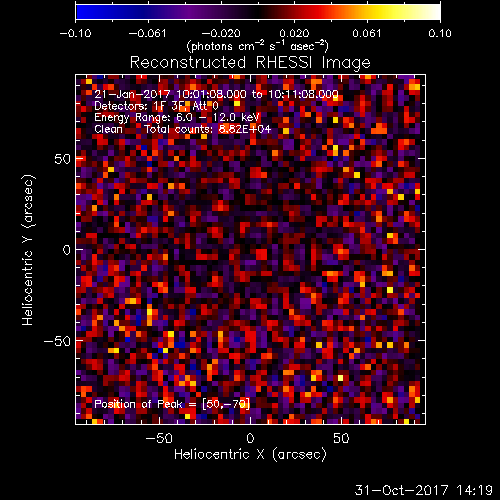The width and height of the screenshot is (500, 500).
Task: Click the colorbar value '-0.020'
Action: coord(221,33)
